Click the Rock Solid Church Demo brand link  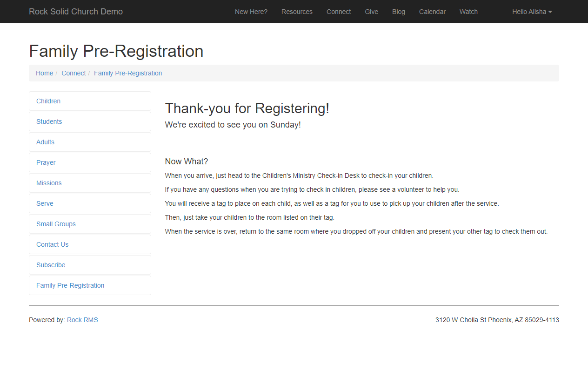(x=76, y=12)
